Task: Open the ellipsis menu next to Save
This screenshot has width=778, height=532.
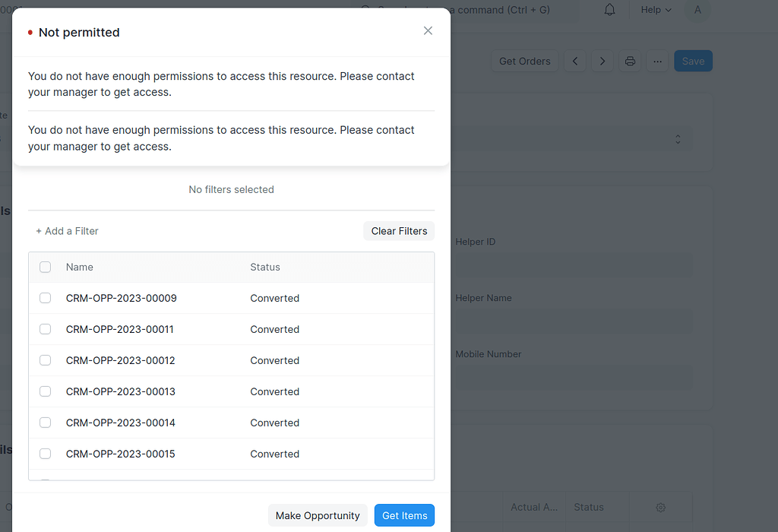Action: 657,61
